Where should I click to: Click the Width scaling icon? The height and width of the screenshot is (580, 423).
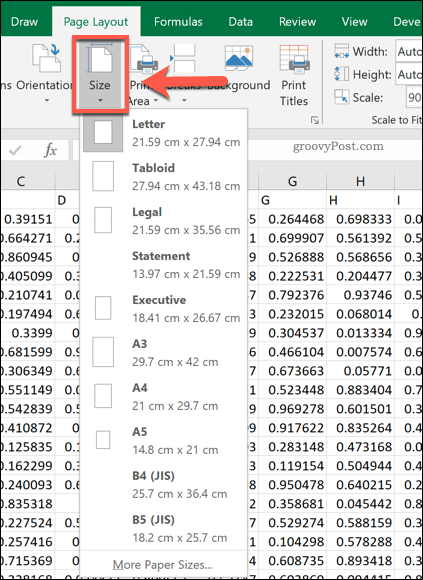pyautogui.click(x=342, y=51)
